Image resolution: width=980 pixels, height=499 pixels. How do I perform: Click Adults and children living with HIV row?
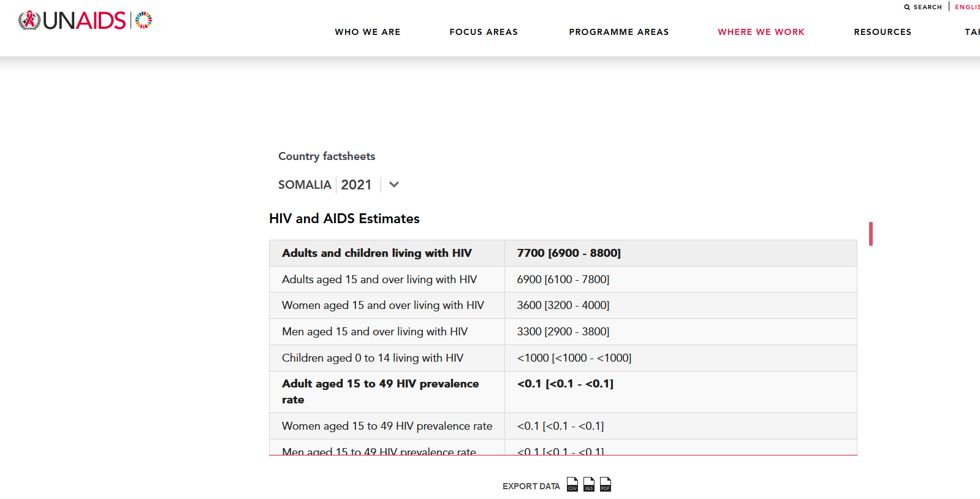point(377,253)
